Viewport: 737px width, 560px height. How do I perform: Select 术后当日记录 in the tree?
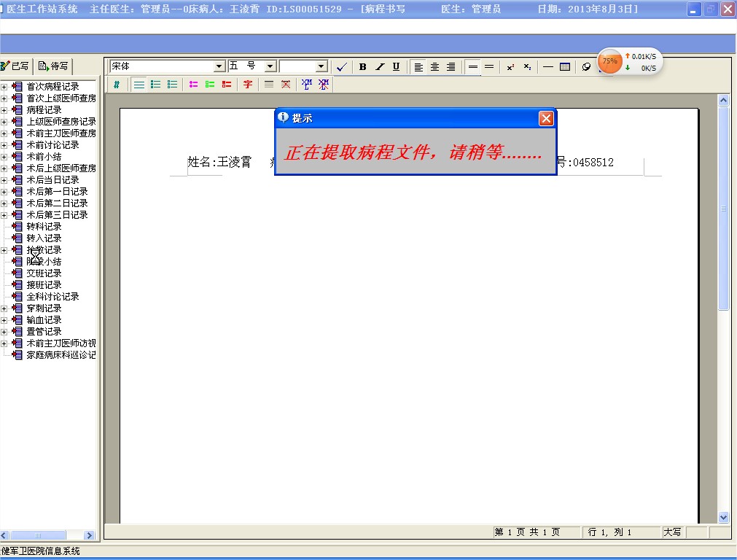point(52,180)
